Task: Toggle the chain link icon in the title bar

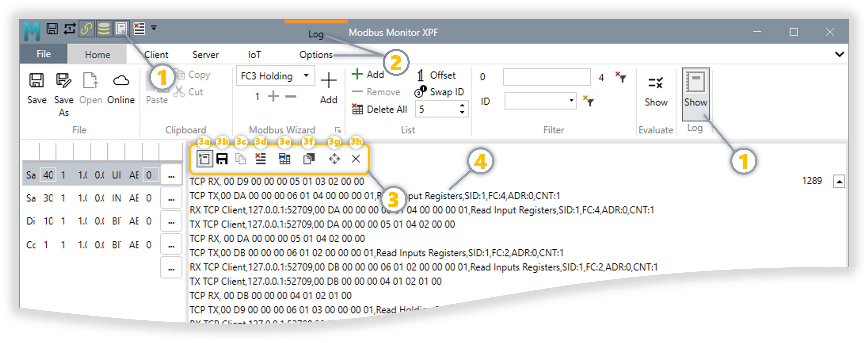Action: tap(87, 29)
